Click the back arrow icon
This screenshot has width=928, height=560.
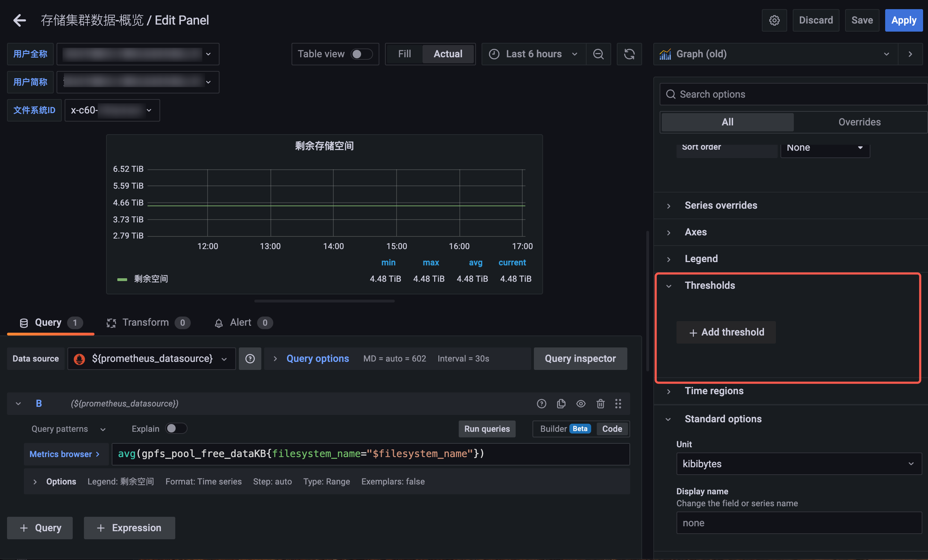tap(20, 20)
